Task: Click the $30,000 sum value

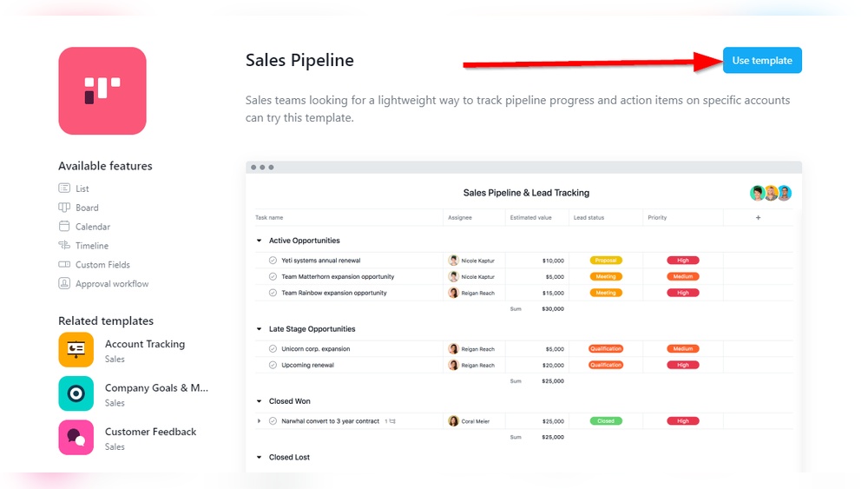Action: [553, 309]
